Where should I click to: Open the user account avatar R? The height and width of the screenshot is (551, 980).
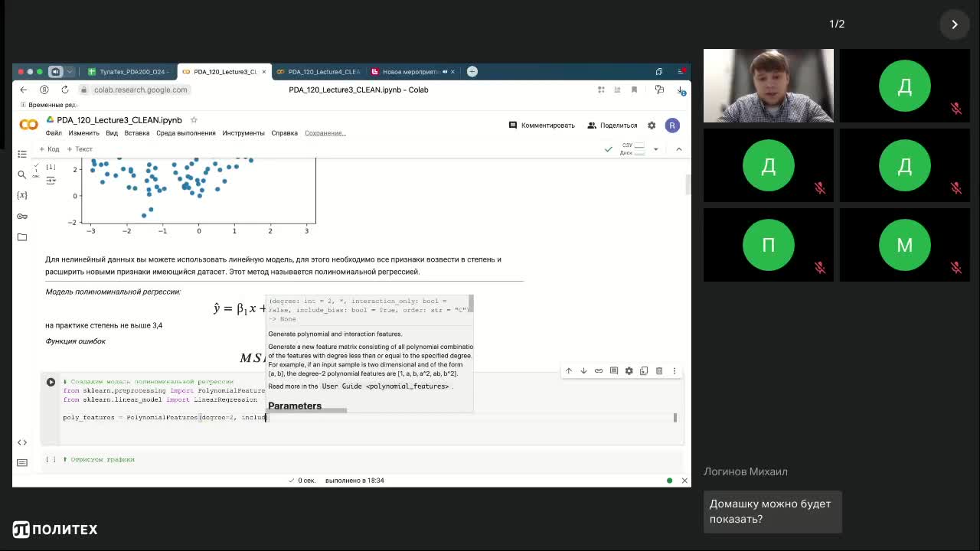tap(672, 126)
